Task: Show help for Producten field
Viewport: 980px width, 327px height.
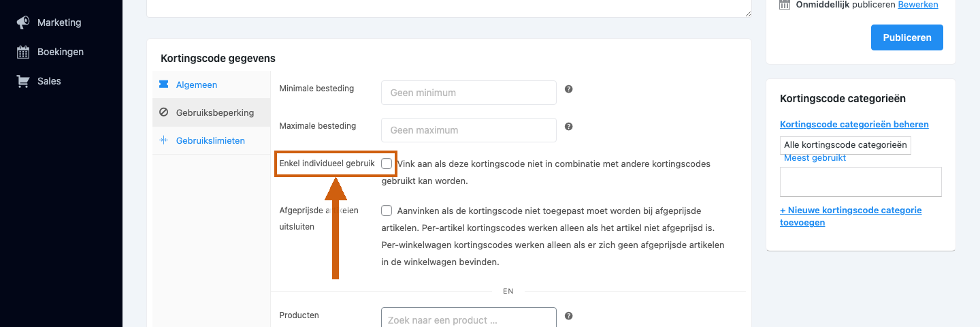Action: (568, 315)
